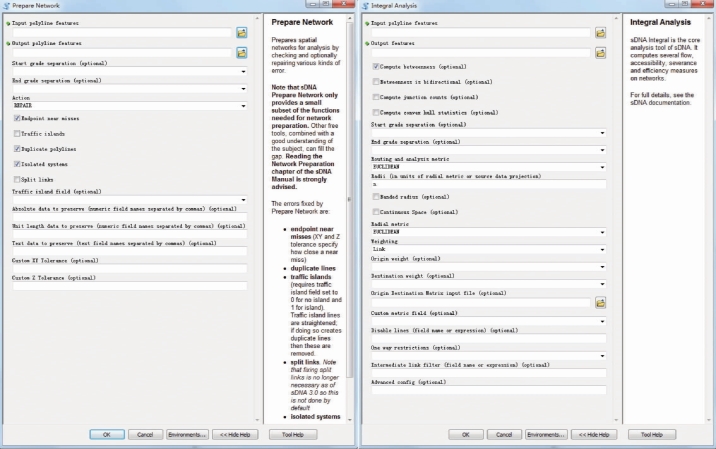Screen dimensions: 716x449
Task: Click Intermediate link filter field
Action: point(489,373)
